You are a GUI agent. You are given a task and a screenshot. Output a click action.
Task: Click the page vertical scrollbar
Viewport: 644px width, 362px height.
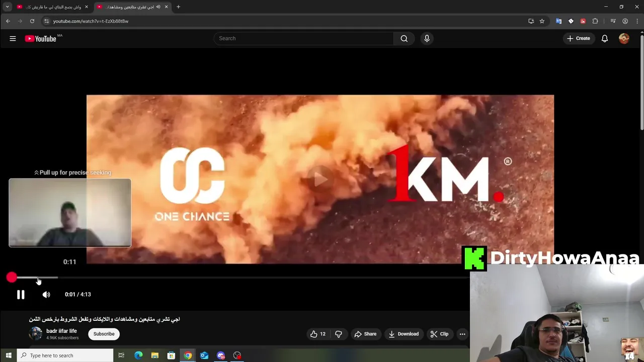(641, 83)
